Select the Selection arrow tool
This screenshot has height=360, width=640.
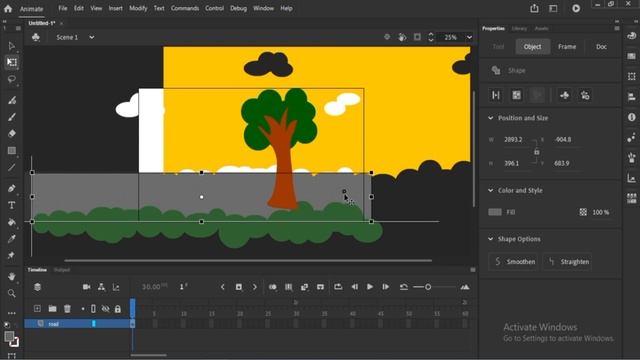pyautogui.click(x=11, y=46)
